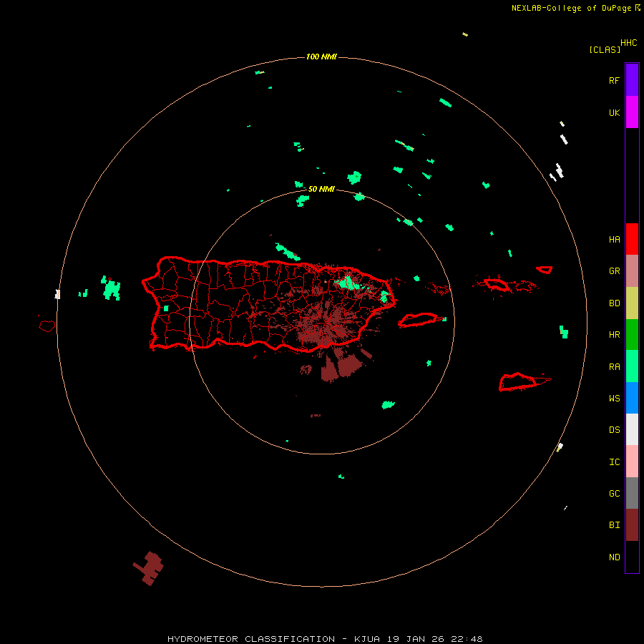The width and height of the screenshot is (644, 644).
Task: Select the BD yellow legend swatch
Action: pyautogui.click(x=632, y=303)
